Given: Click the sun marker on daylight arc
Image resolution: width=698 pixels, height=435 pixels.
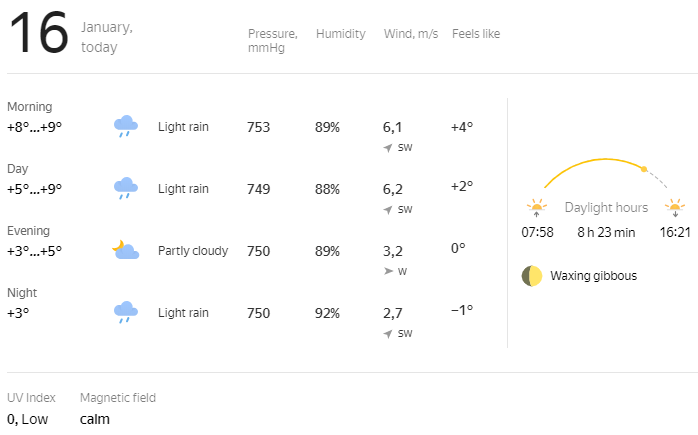Looking at the screenshot, I should 644,169.
